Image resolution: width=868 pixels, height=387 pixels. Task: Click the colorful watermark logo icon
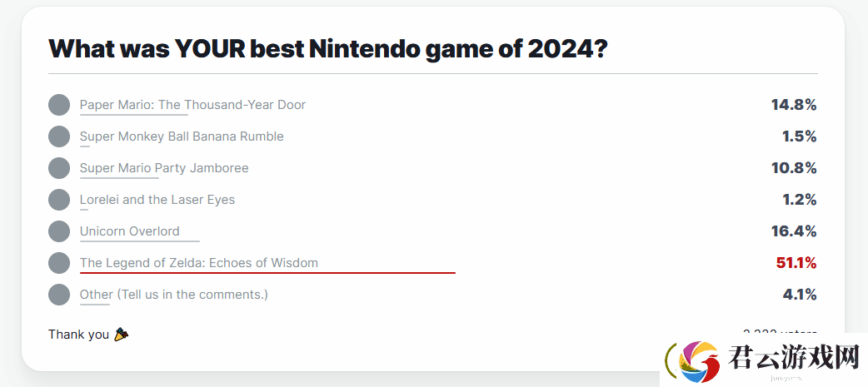pyautogui.click(x=699, y=362)
